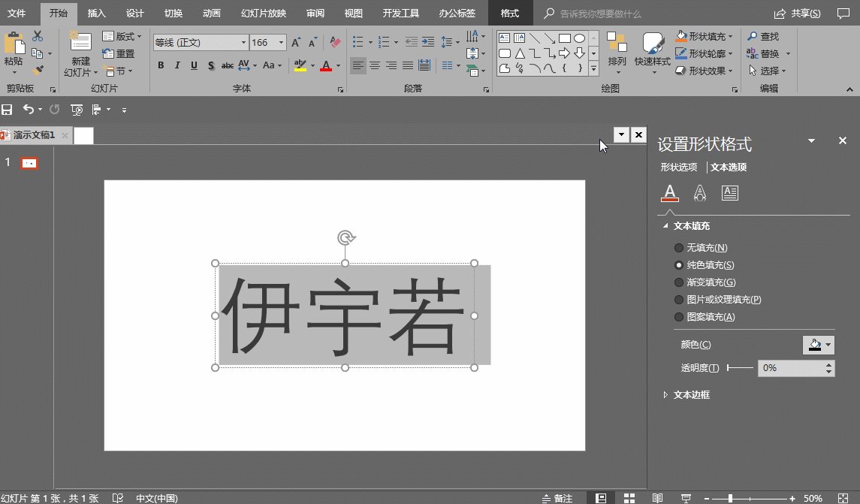This screenshot has height=504, width=860.
Task: Select the 渐变填充 radio button
Action: click(x=679, y=282)
